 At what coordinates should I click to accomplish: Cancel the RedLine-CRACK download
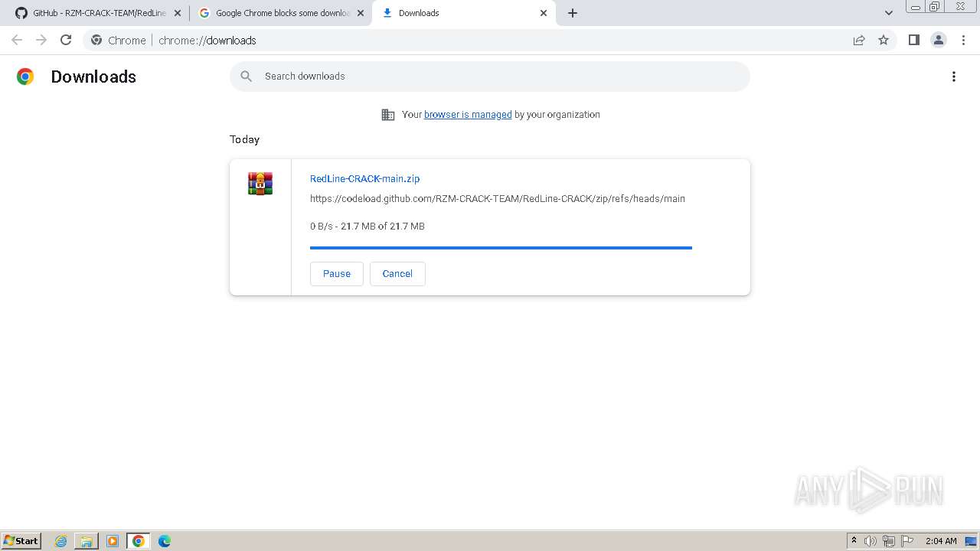pos(397,274)
